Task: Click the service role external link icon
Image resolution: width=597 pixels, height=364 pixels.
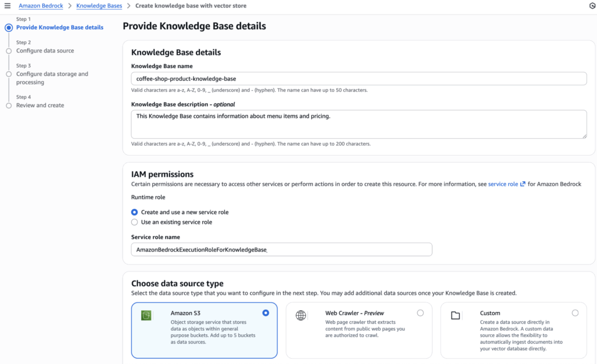Action: point(523,184)
